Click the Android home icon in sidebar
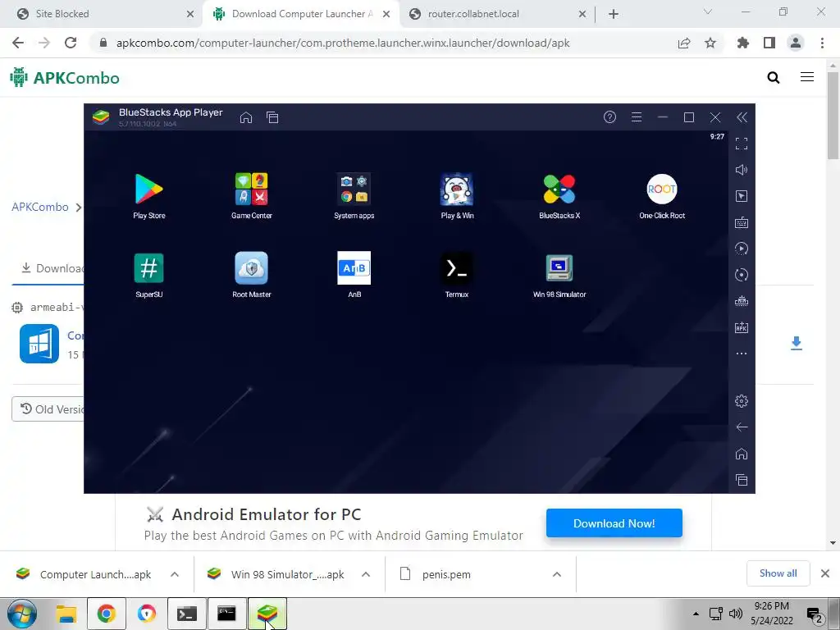The width and height of the screenshot is (840, 630). 742,454
